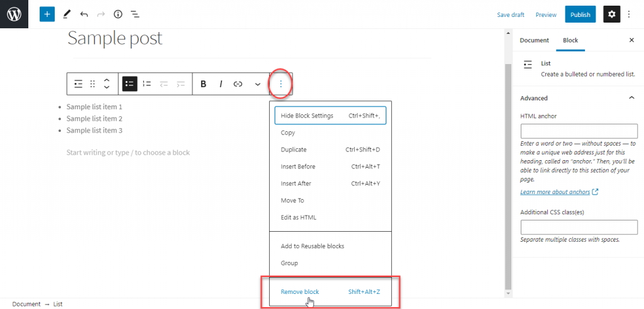Select the pencil Tools icon
Viewport: 644px width, 309px height.
coord(67,14)
